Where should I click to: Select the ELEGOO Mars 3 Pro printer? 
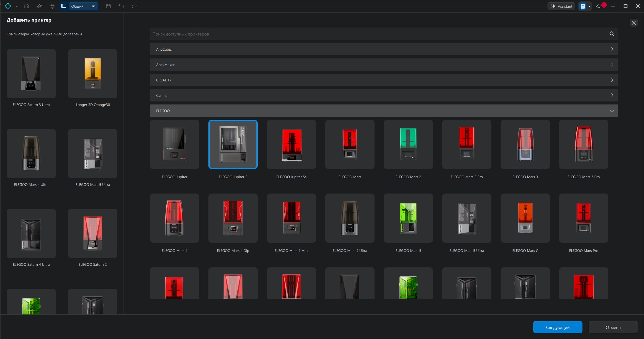click(584, 144)
